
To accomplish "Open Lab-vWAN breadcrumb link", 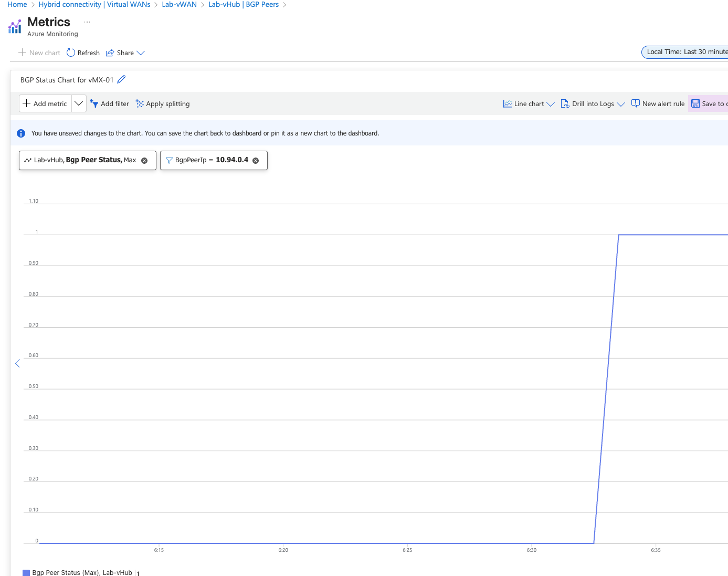I will (179, 4).
